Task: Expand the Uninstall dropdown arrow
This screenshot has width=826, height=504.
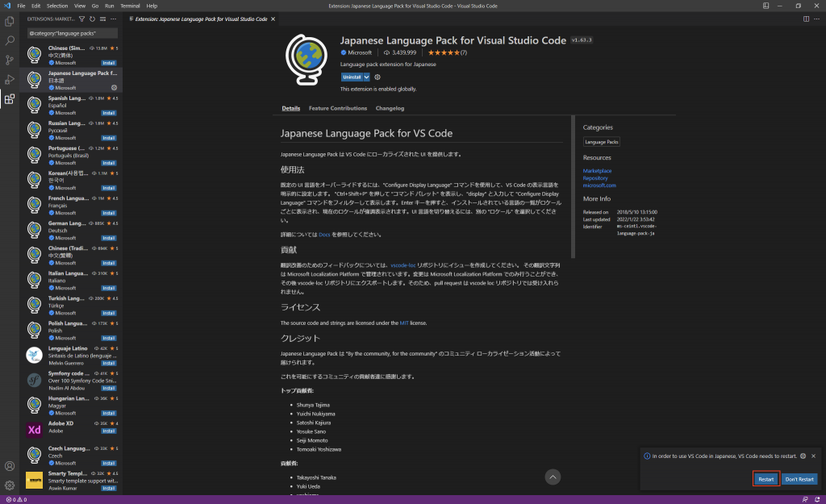Action: coord(367,77)
